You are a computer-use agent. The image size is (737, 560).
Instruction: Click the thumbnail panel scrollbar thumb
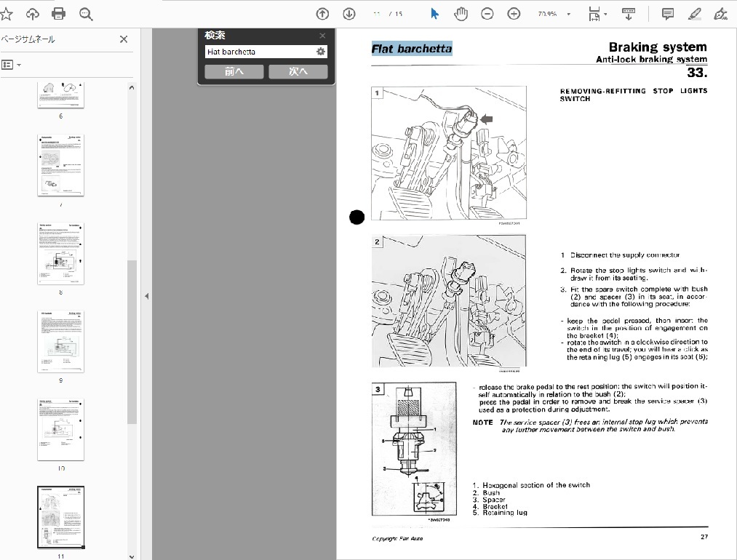pos(132,342)
